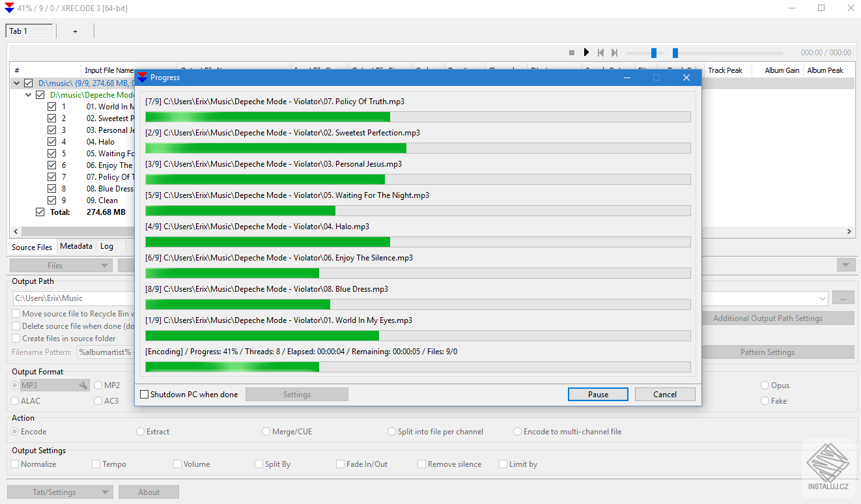Click the MP3 format settings wrench icon
861x504 pixels.
(x=83, y=385)
